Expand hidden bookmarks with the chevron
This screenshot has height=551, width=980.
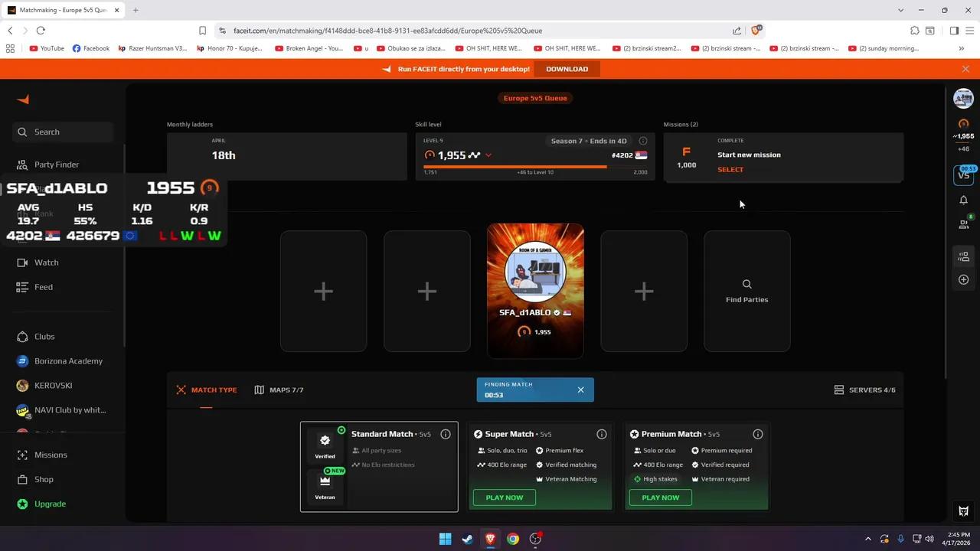coord(962,47)
